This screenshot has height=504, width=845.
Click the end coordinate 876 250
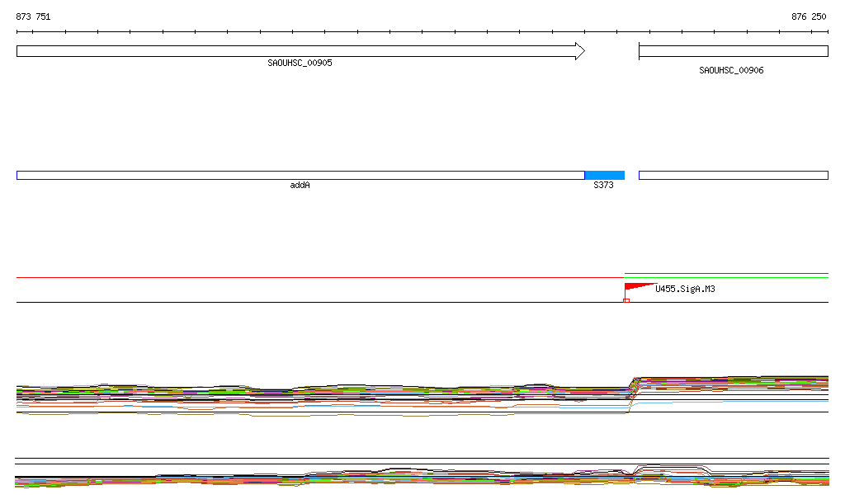(809, 16)
